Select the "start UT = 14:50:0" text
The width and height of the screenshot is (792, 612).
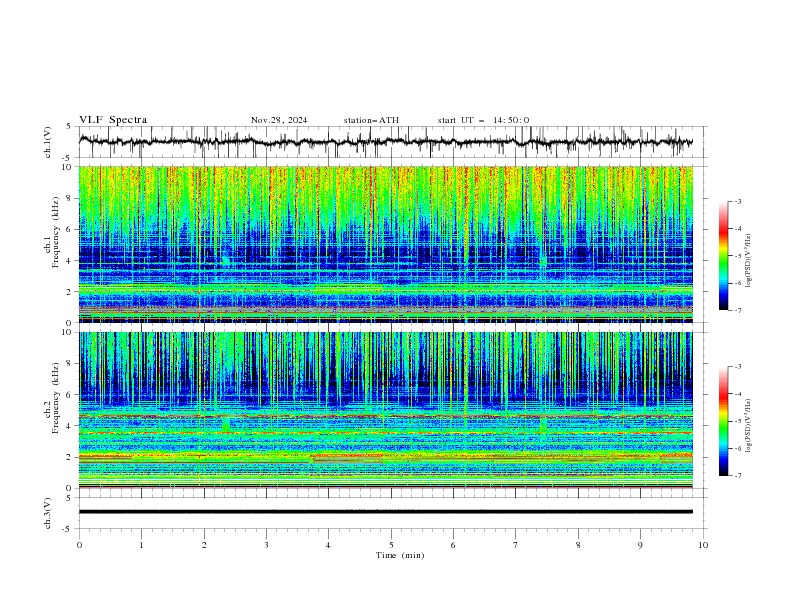483,120
